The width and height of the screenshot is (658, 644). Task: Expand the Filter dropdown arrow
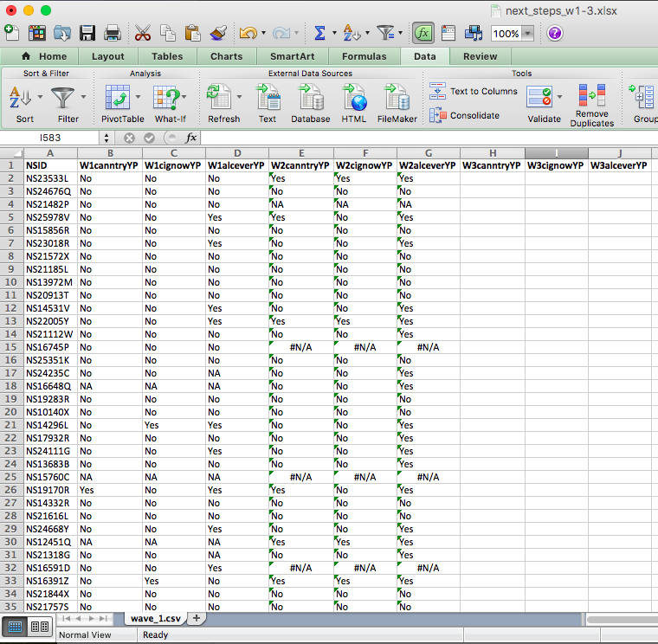(x=83, y=96)
